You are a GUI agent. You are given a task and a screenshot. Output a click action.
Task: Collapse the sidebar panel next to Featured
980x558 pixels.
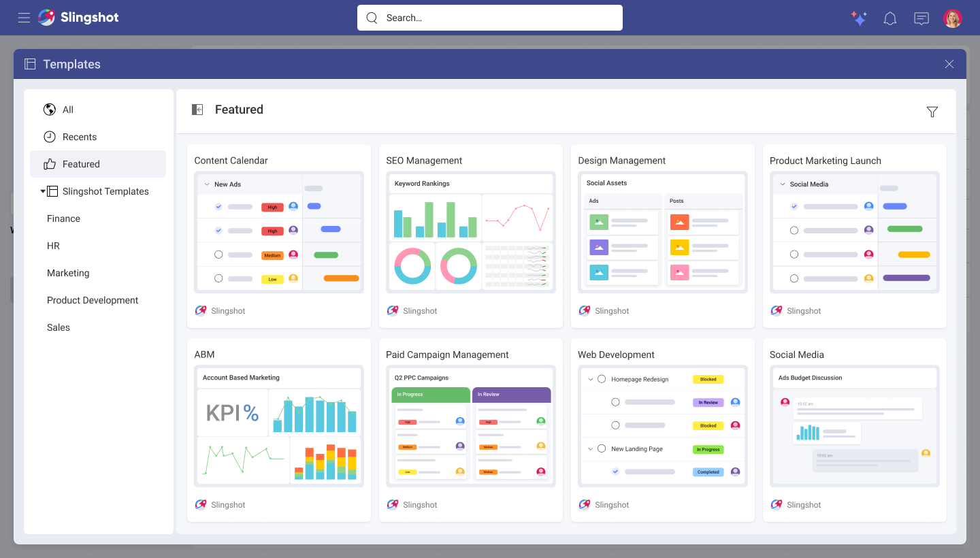coord(197,110)
